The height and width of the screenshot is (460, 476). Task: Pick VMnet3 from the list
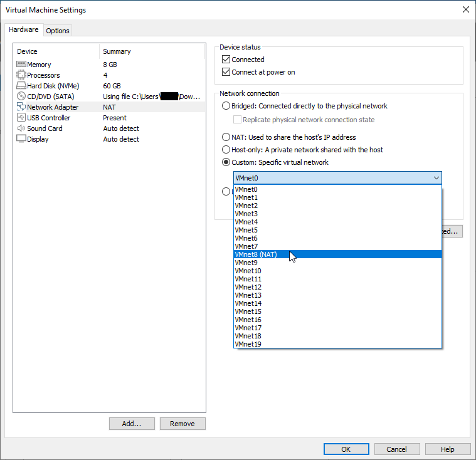coord(337,214)
